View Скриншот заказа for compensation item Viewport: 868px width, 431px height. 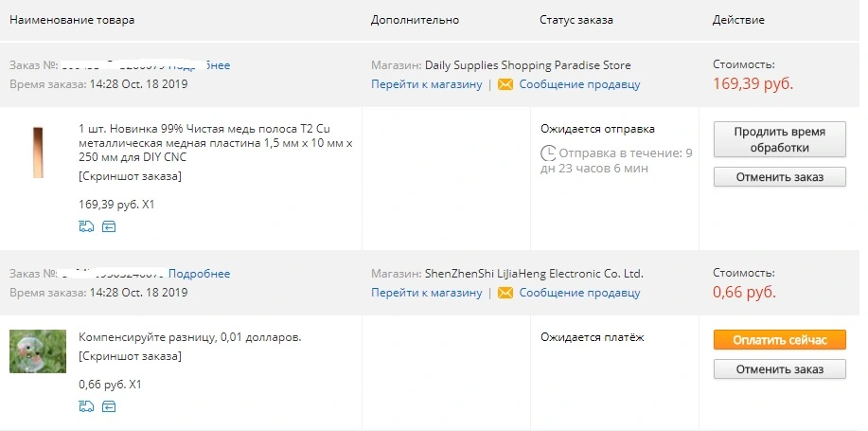point(130,356)
